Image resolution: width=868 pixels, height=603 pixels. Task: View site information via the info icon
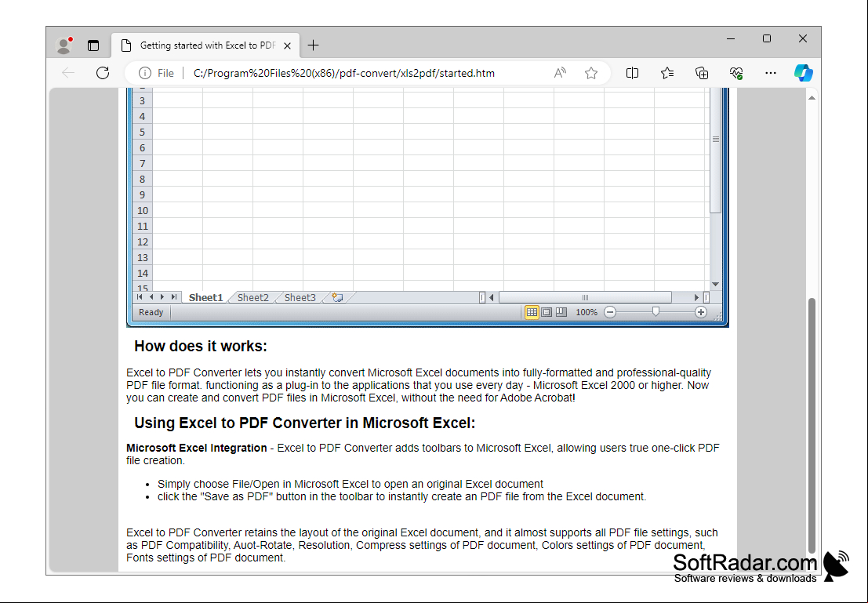click(x=145, y=73)
